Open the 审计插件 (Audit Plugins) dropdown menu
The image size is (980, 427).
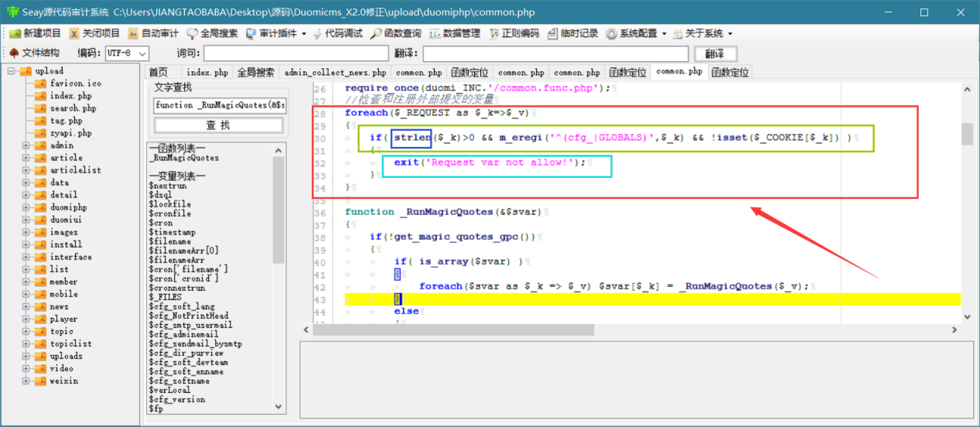tap(276, 33)
